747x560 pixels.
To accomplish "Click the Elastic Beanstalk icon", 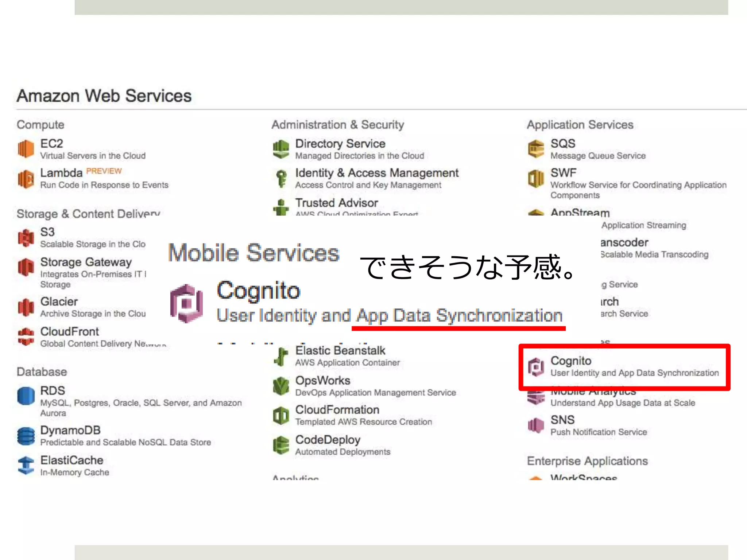I will 281,356.
